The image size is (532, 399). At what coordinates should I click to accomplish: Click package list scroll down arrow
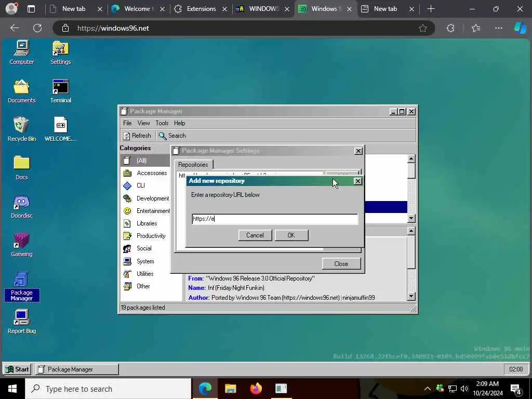(411, 219)
